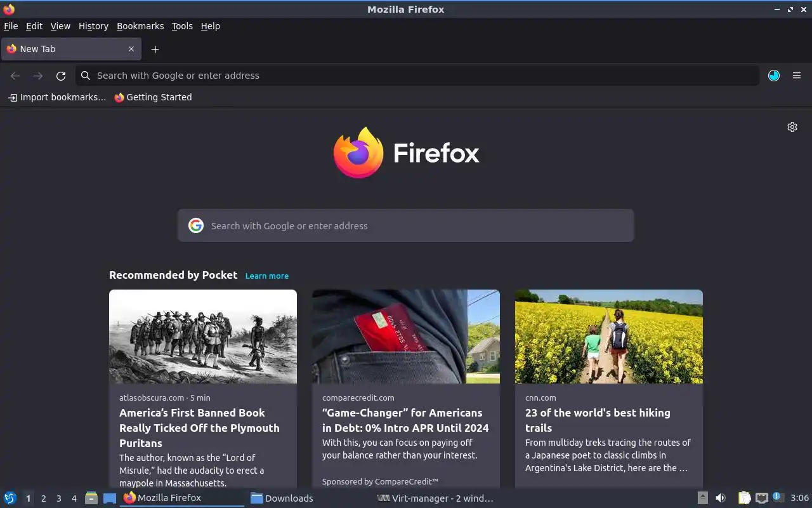The image size is (812, 508).
Task: Open the update notifier tray icon
Action: [x=778, y=497]
